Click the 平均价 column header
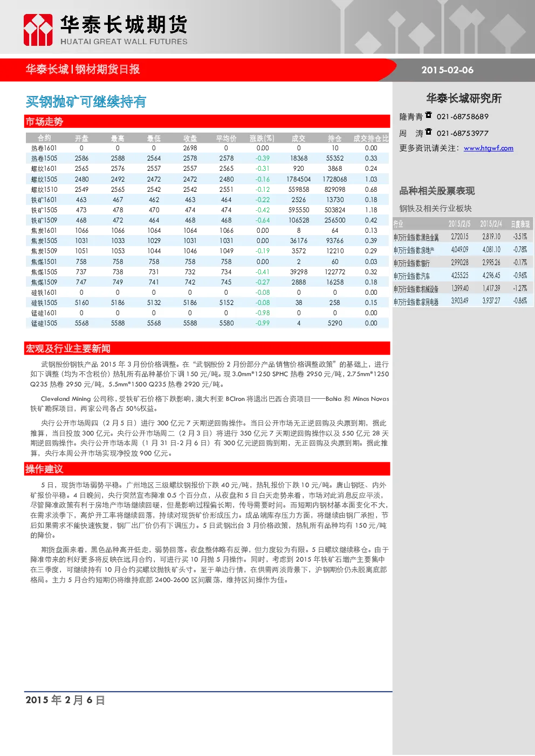 [x=226, y=138]
